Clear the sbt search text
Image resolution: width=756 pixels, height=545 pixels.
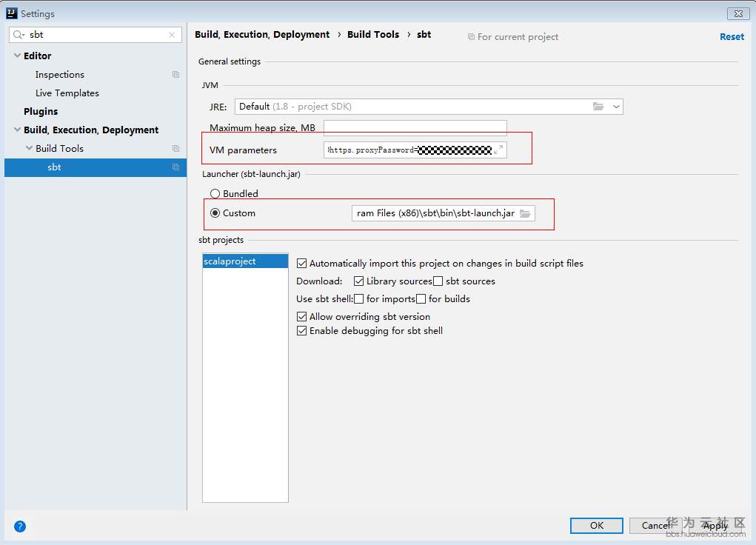(x=172, y=35)
